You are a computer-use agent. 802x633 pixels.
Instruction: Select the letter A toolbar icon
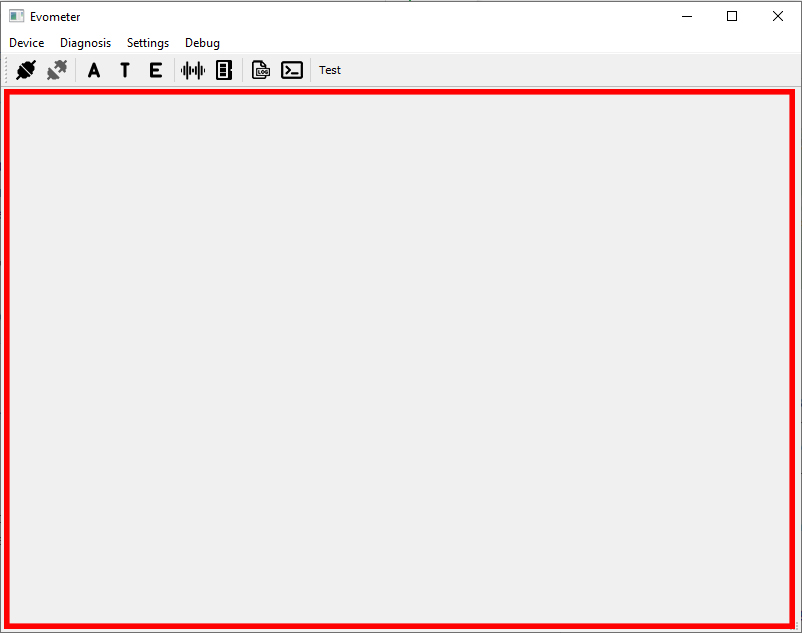94,70
